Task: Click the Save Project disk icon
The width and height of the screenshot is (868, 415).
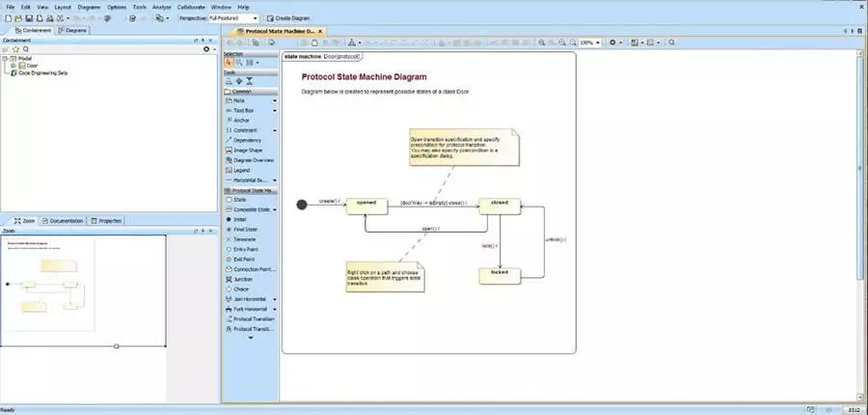Action: pyautogui.click(x=29, y=18)
